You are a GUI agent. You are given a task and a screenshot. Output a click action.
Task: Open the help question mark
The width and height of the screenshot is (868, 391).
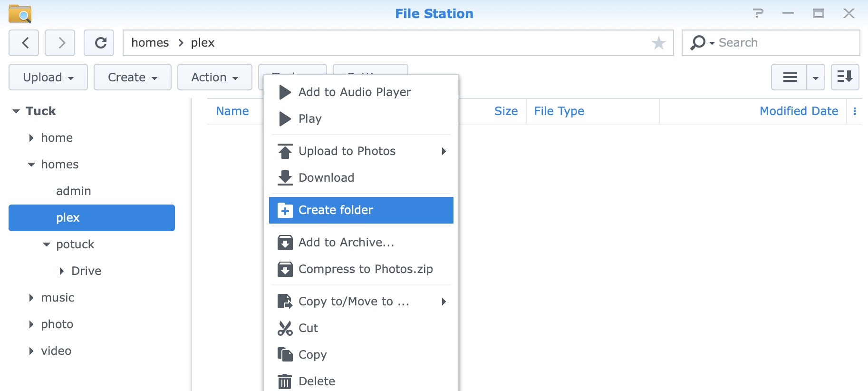(x=758, y=13)
